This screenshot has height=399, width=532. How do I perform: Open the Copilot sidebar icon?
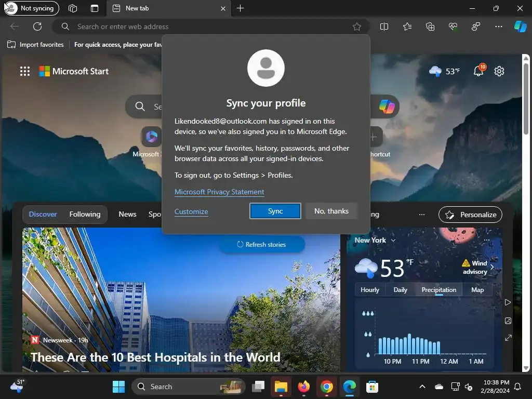(x=520, y=26)
